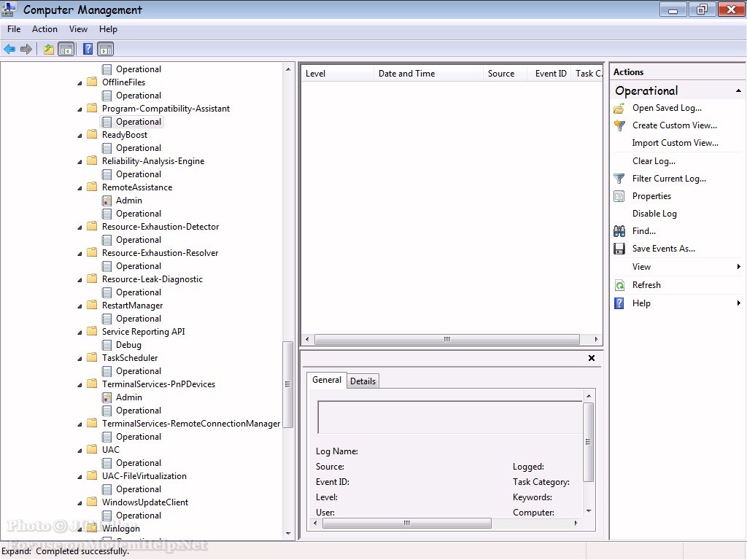This screenshot has width=747, height=560.
Task: Click the event list horizontal scrollbar thumb
Action: point(447,340)
